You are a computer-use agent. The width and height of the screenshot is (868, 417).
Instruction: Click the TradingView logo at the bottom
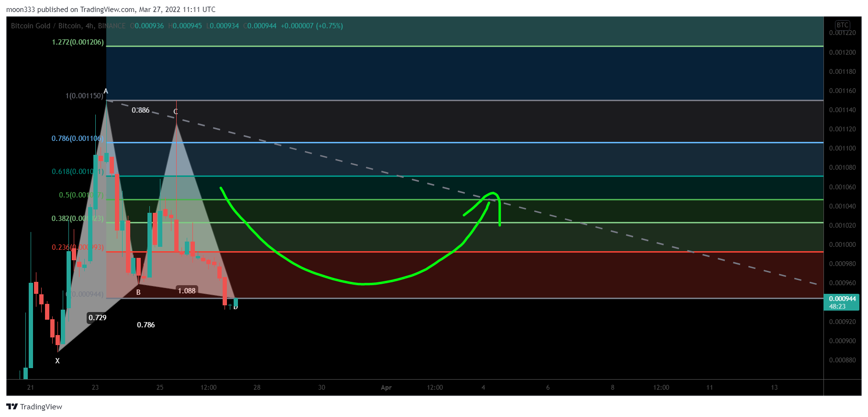[x=34, y=406]
